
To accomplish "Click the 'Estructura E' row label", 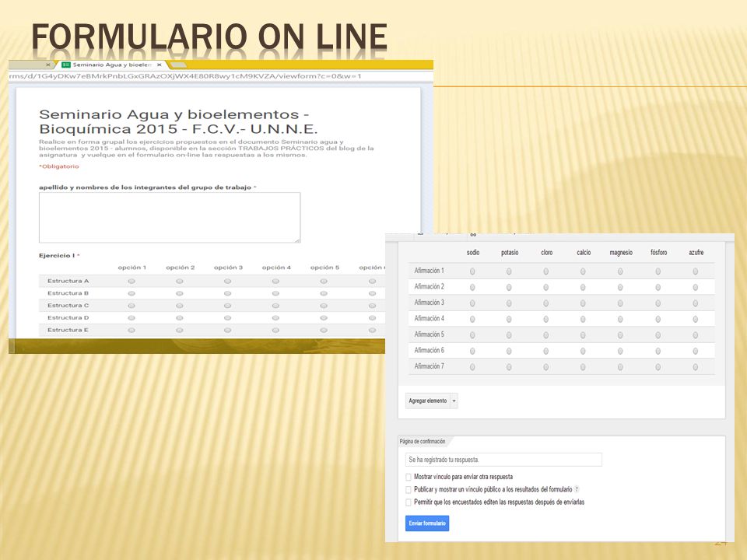I will (68, 330).
